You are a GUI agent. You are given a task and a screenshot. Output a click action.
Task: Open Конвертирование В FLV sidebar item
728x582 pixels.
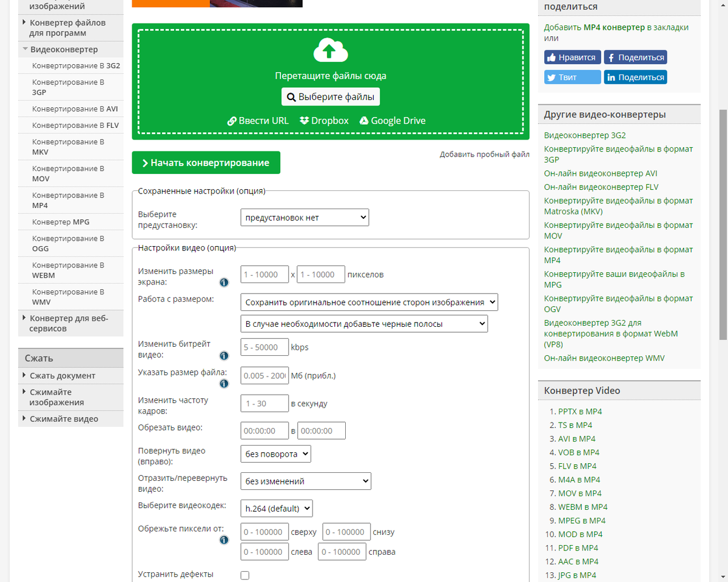tap(76, 125)
